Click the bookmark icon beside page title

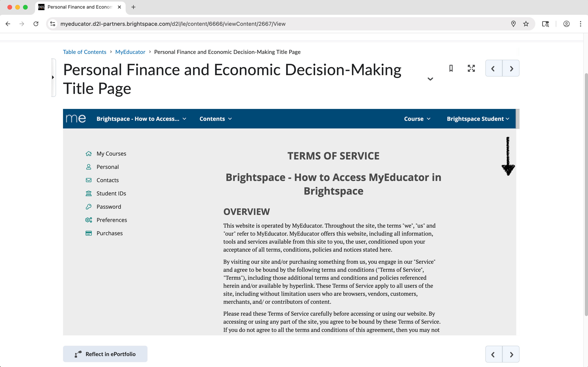pyautogui.click(x=451, y=69)
